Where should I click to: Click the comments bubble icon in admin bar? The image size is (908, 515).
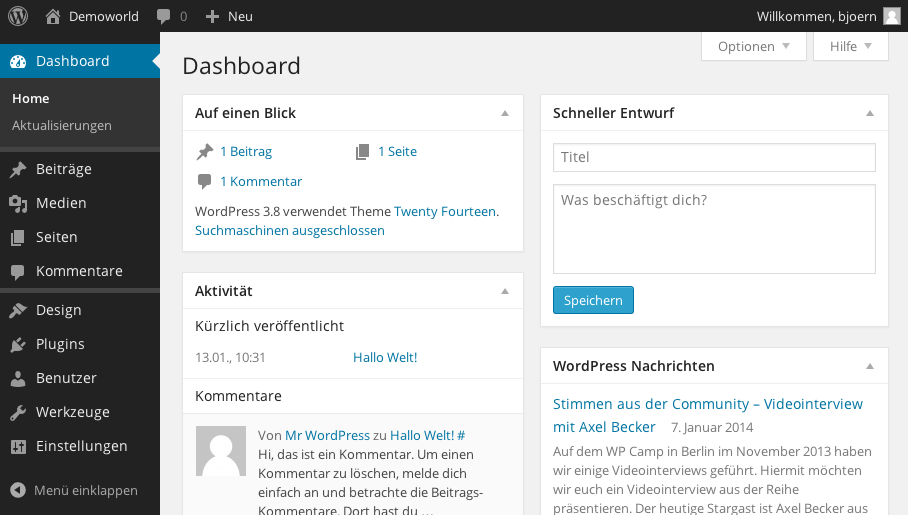164,16
